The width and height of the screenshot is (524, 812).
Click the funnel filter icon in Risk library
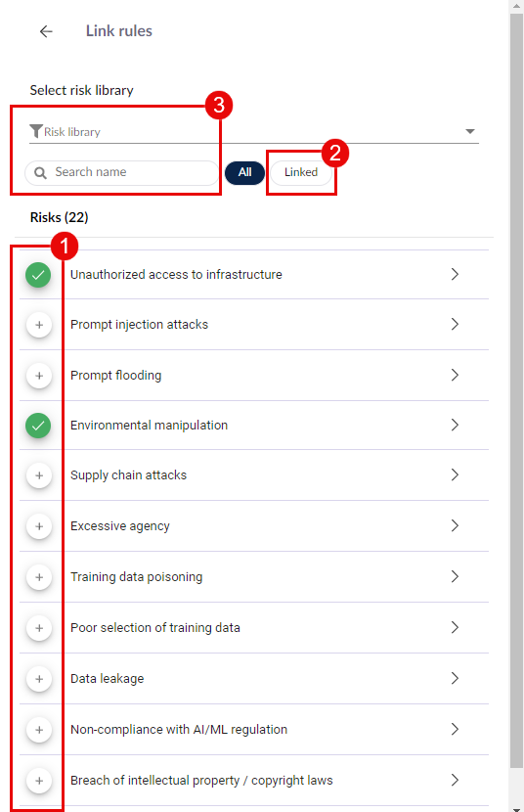click(x=36, y=131)
